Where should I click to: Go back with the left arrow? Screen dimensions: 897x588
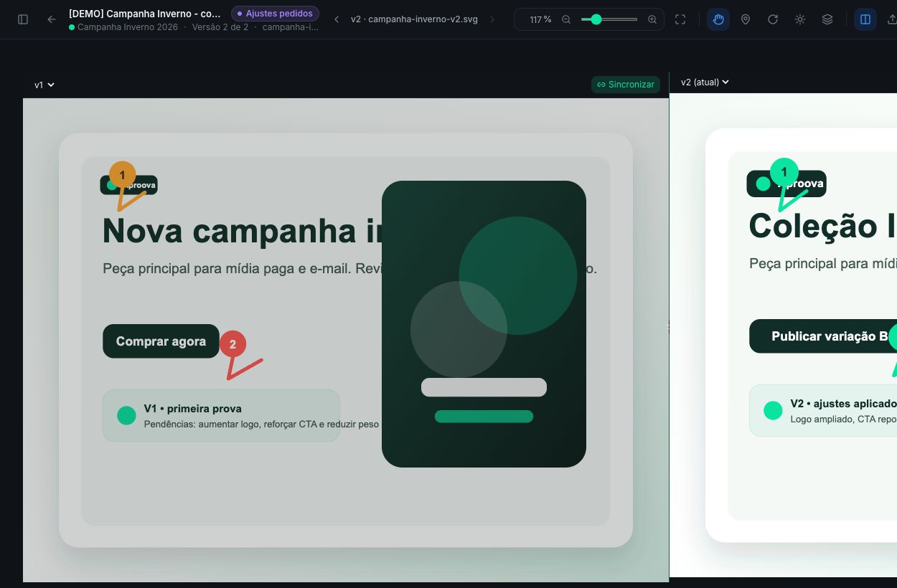52,19
